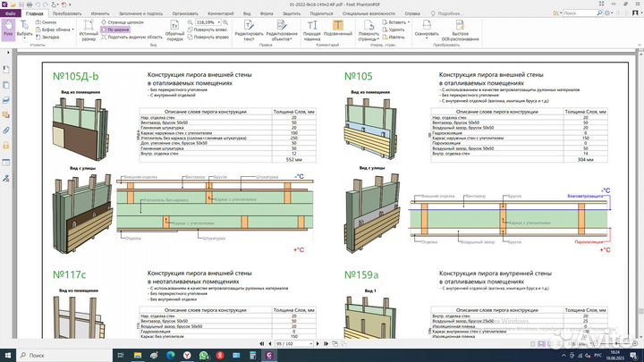Open the Pages thumbnails side panel

[5, 85]
